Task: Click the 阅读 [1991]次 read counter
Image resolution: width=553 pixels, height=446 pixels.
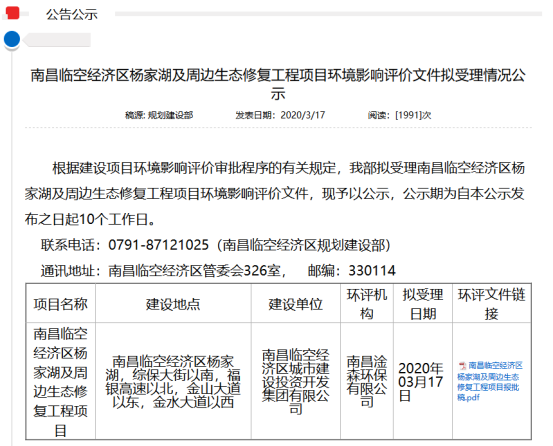Action: point(399,115)
